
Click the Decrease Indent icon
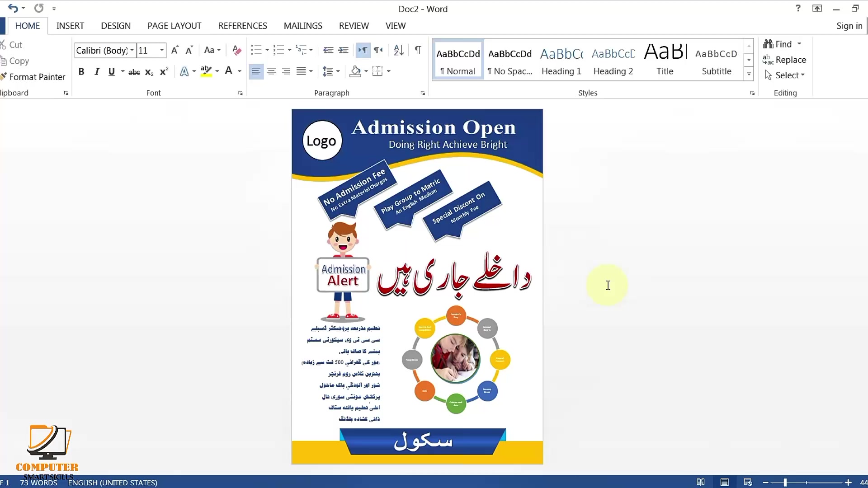point(328,50)
